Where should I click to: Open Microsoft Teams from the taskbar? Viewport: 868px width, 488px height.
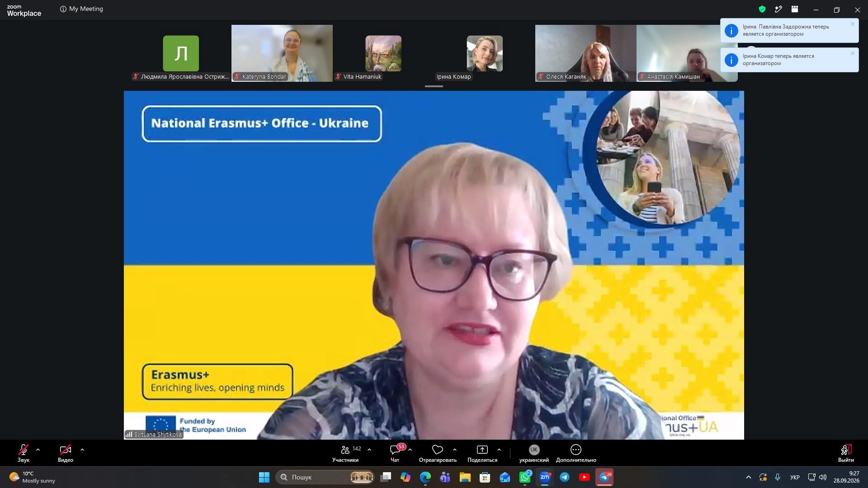click(445, 477)
